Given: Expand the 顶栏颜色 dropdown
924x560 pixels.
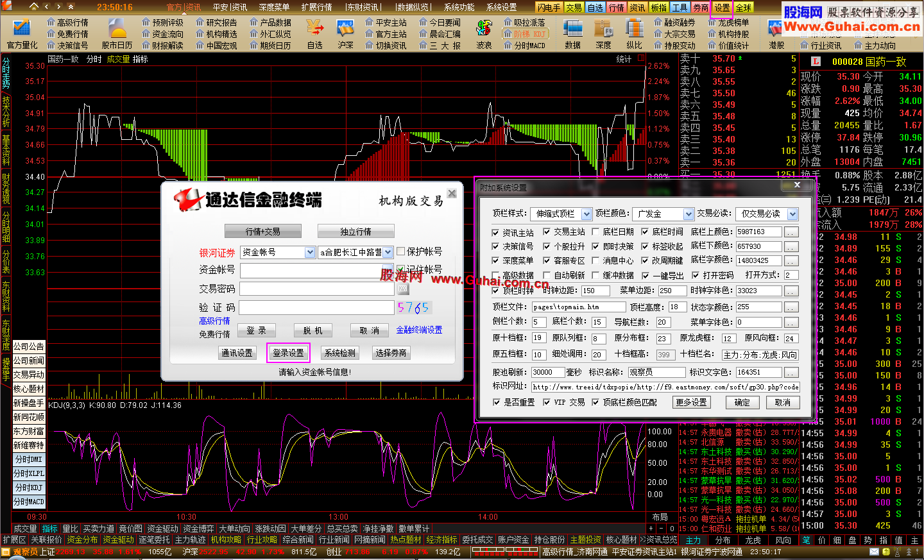Looking at the screenshot, I should click(x=689, y=214).
